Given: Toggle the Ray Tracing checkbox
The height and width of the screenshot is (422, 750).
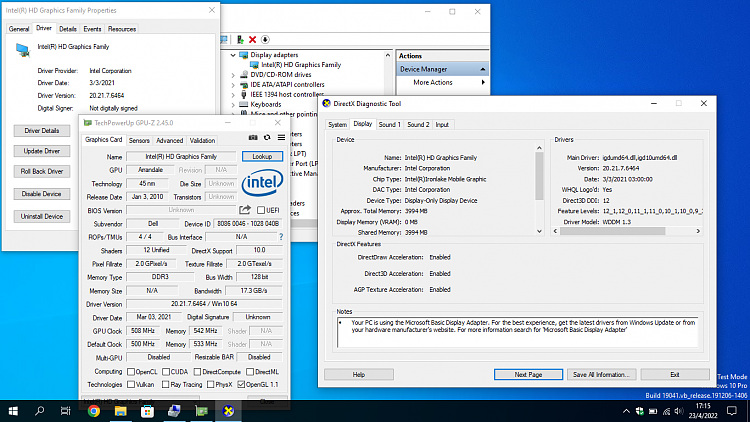Looking at the screenshot, I should 165,385.
